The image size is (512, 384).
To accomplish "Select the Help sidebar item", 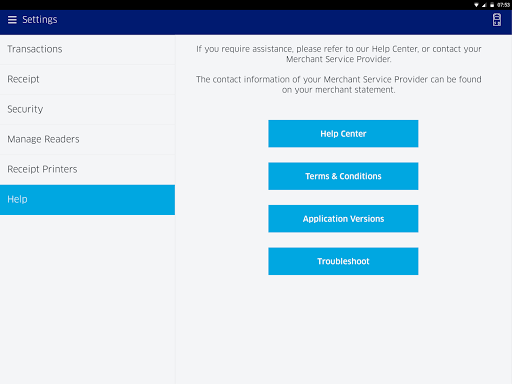I will pos(87,200).
